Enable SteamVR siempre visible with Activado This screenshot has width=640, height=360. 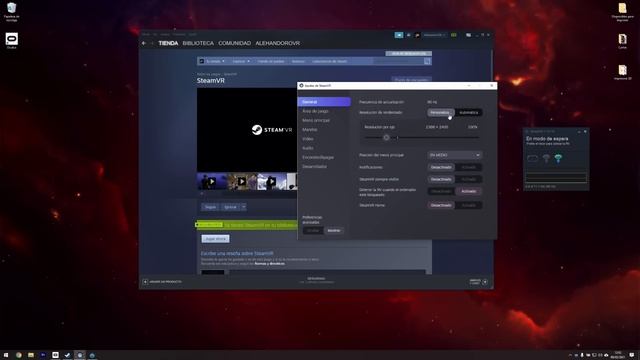point(469,179)
